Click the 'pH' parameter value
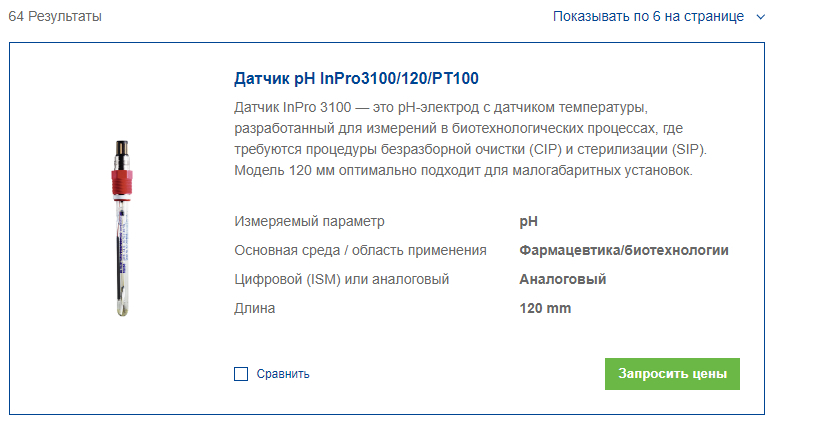The height and width of the screenshot is (425, 824). 528,222
